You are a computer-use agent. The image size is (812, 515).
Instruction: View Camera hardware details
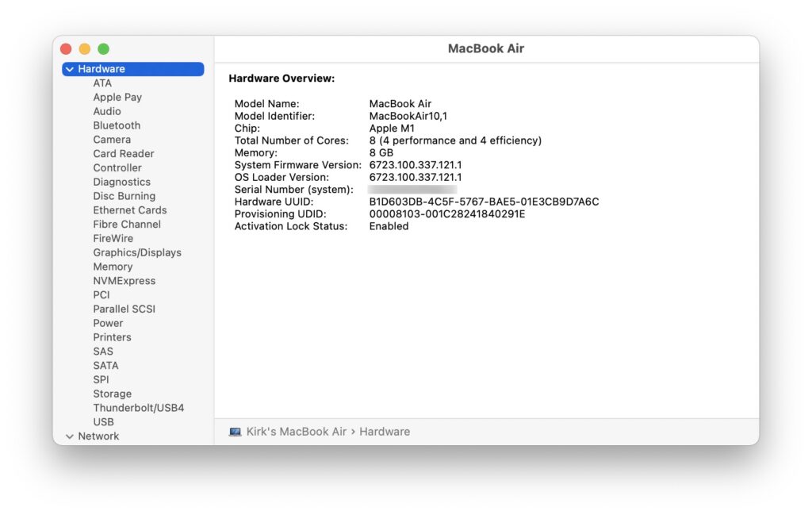tap(112, 139)
